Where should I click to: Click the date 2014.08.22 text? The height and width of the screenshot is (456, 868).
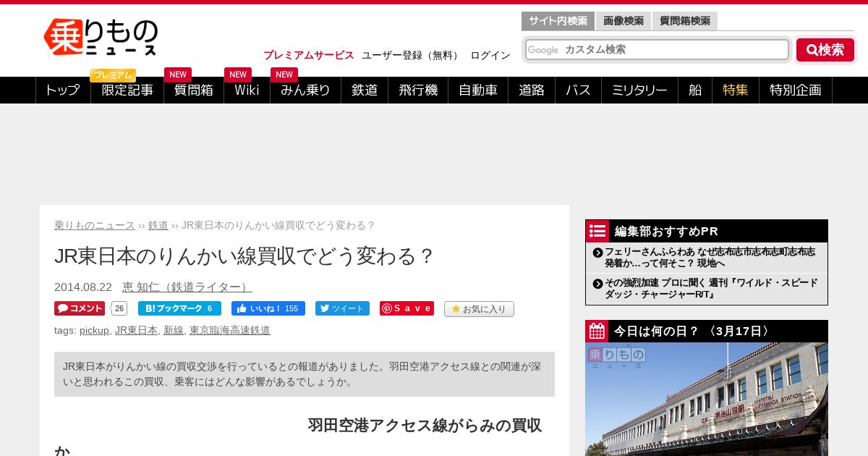click(x=83, y=287)
